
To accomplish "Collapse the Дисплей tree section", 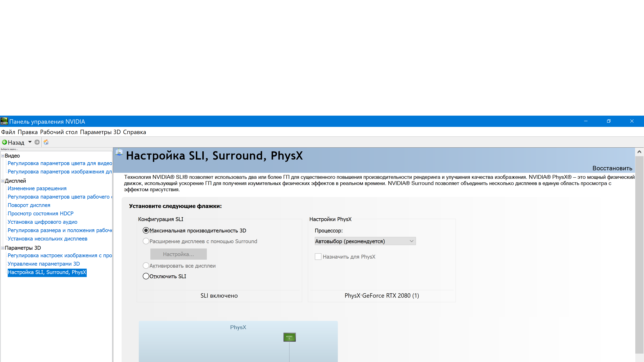I will coord(3,181).
